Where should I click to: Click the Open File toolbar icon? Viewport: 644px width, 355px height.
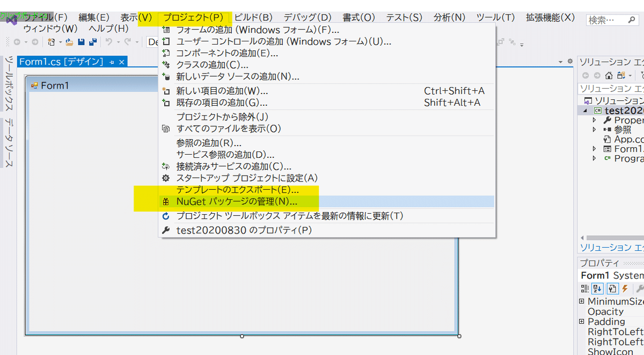(69, 41)
